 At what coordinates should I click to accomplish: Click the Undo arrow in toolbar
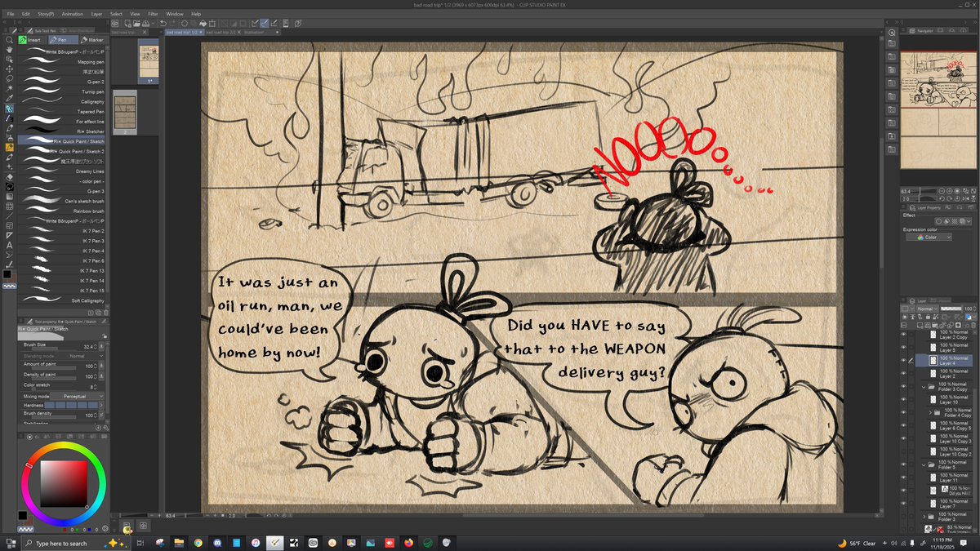(163, 23)
